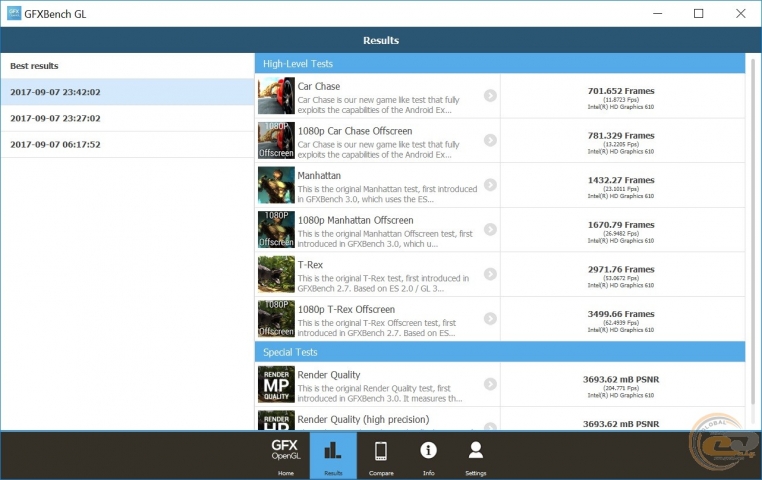Viewport: 762px width, 480px height.
Task: Click the circled i Info icon
Action: coord(428,450)
